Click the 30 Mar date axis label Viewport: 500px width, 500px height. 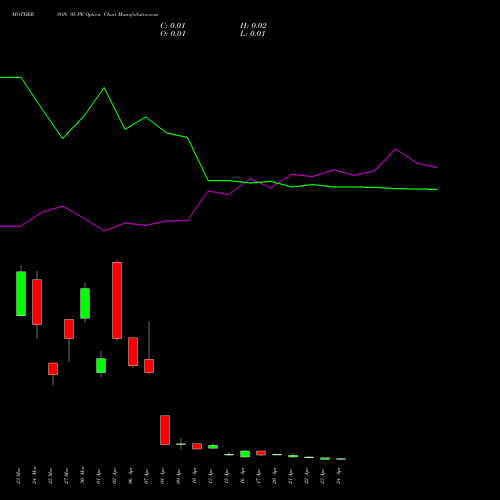tap(83, 475)
